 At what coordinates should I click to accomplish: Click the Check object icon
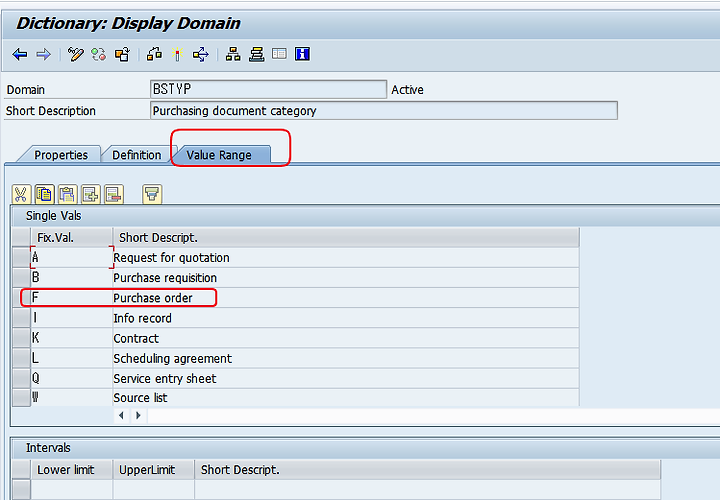pyautogui.click(x=154, y=55)
